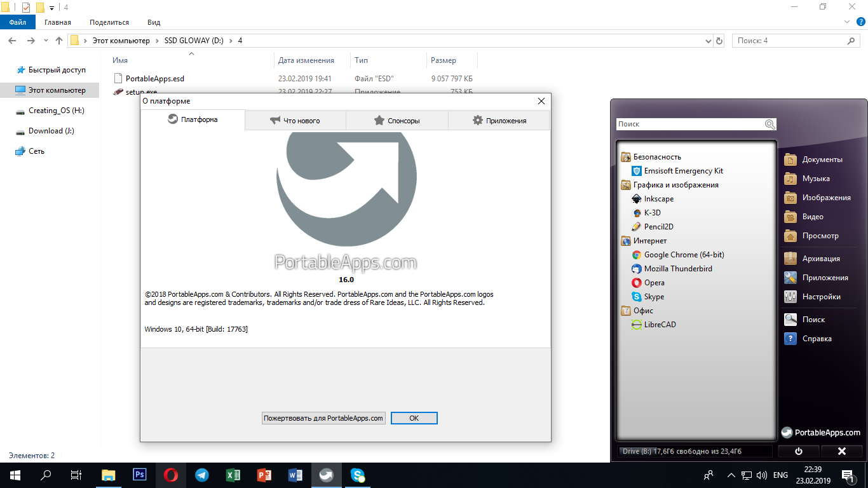Viewport: 868px width, 488px height.
Task: Open the Спонсоры tab
Action: (397, 120)
